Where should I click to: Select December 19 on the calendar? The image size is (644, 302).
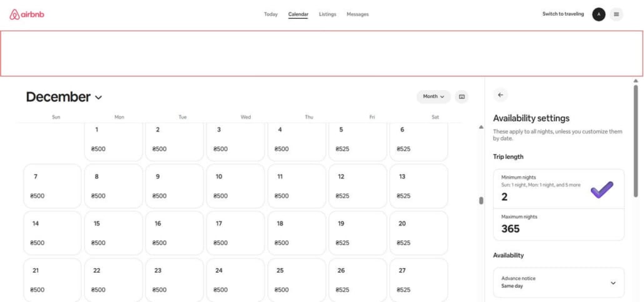click(358, 233)
